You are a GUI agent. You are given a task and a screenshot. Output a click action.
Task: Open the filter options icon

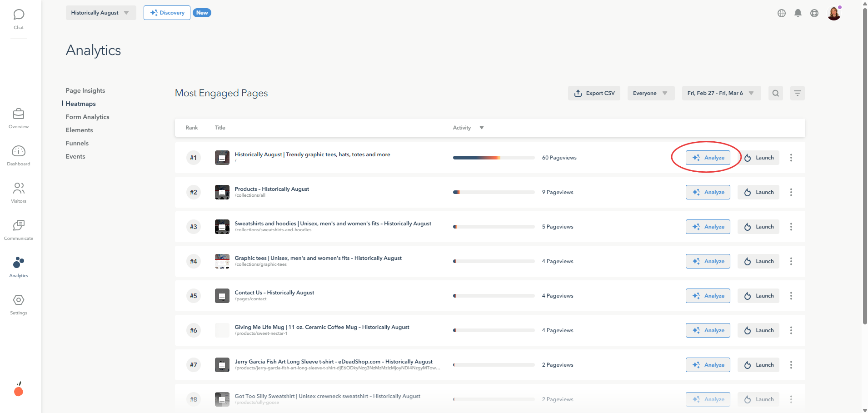click(797, 93)
